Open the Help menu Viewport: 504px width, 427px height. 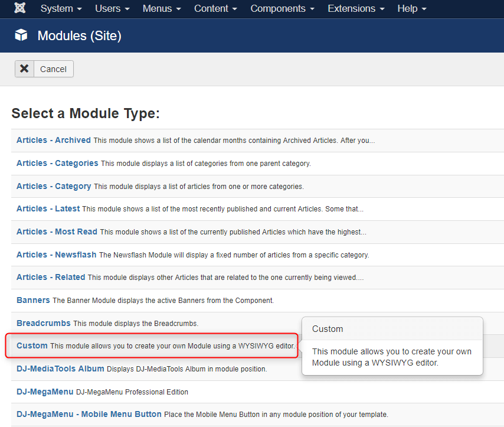412,8
